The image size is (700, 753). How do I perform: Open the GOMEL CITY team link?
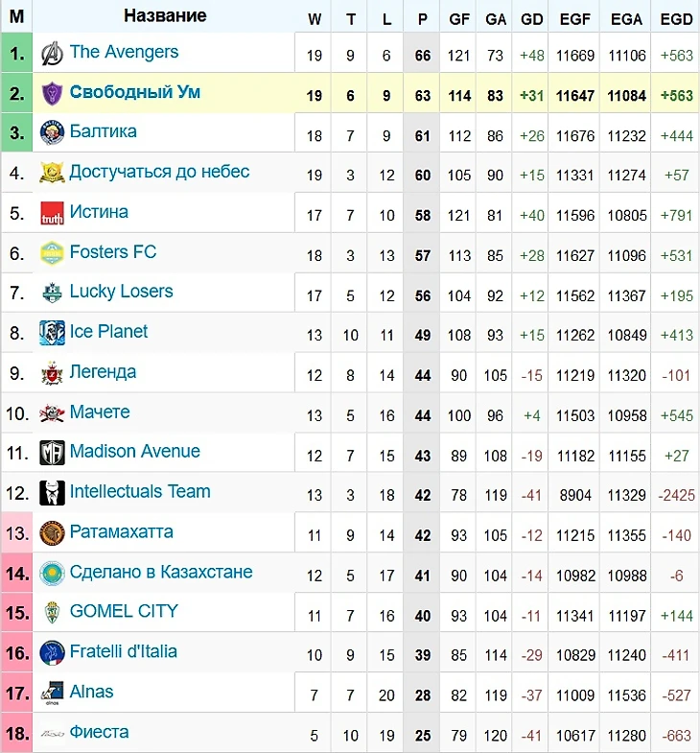[x=124, y=611]
